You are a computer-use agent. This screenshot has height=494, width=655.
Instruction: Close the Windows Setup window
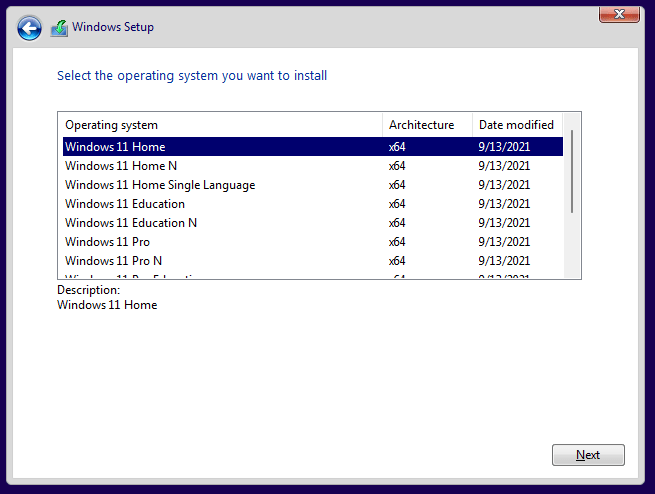click(619, 14)
